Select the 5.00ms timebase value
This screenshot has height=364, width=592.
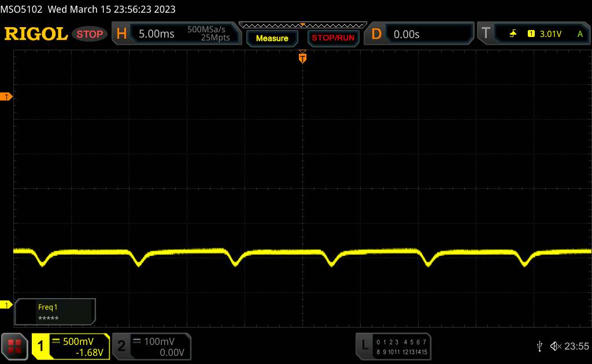(156, 34)
